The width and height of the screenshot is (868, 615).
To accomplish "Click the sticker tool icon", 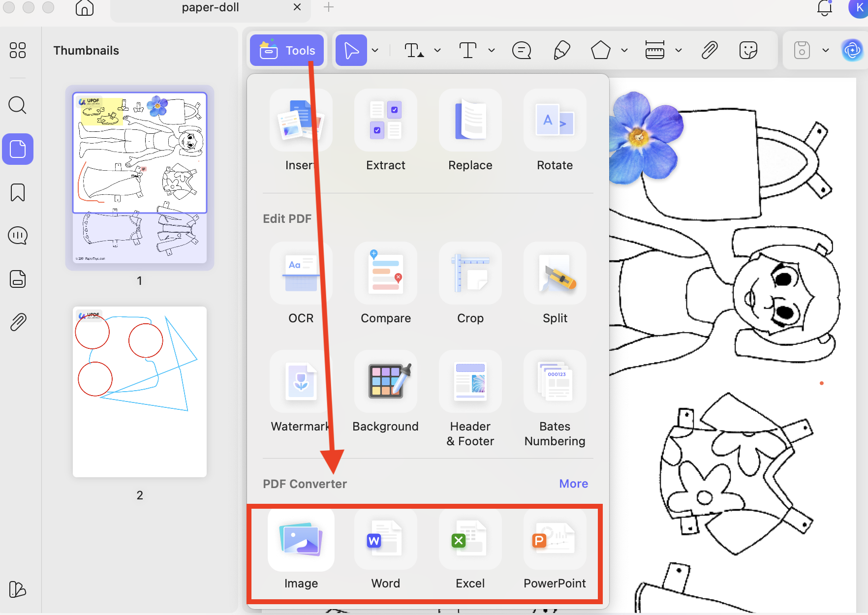I will 748,50.
